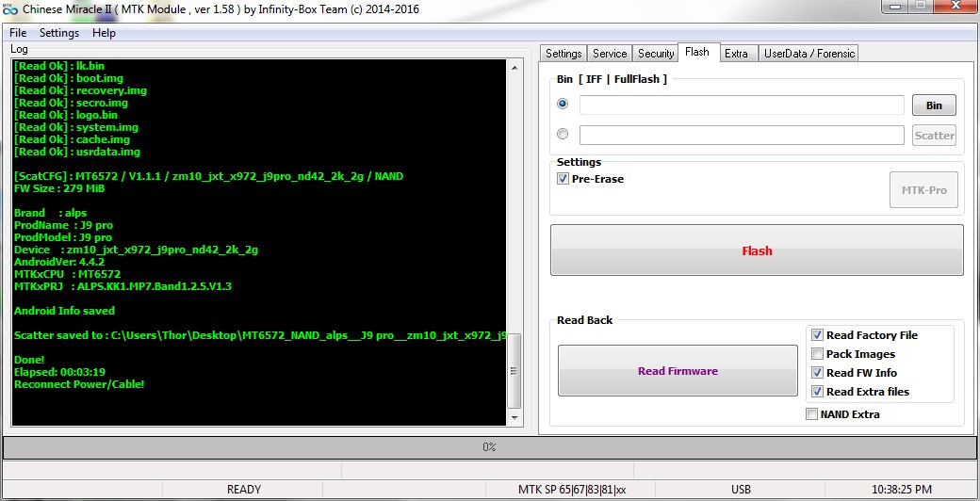
Task: Enable the Pack Images checkbox
Action: click(x=817, y=353)
